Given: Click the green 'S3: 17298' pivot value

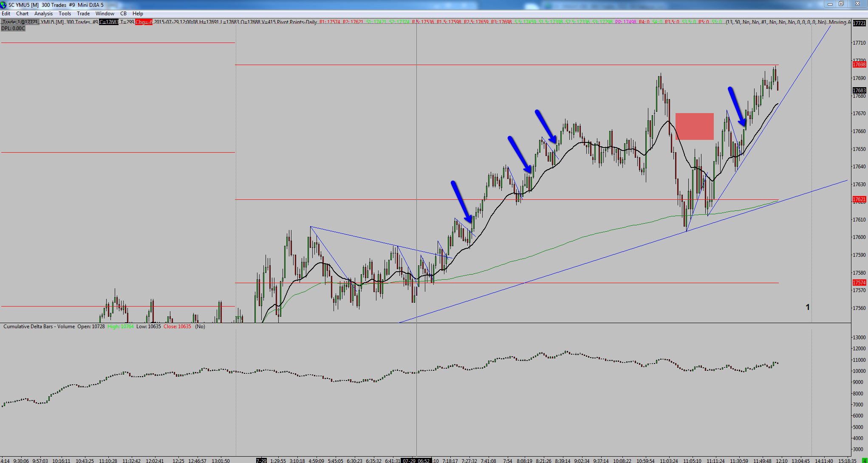Looking at the screenshot, I should click(x=602, y=22).
